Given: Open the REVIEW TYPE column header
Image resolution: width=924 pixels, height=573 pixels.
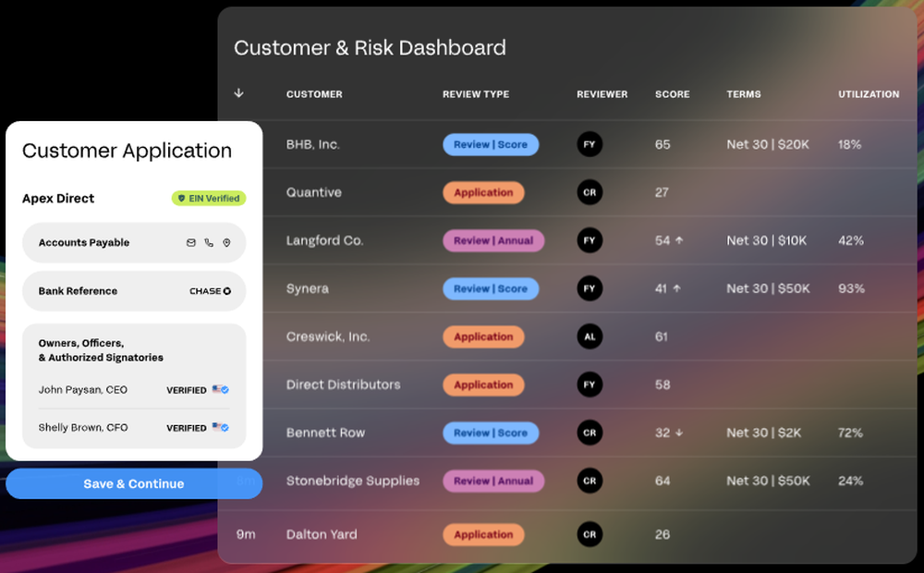Looking at the screenshot, I should pyautogui.click(x=475, y=94).
